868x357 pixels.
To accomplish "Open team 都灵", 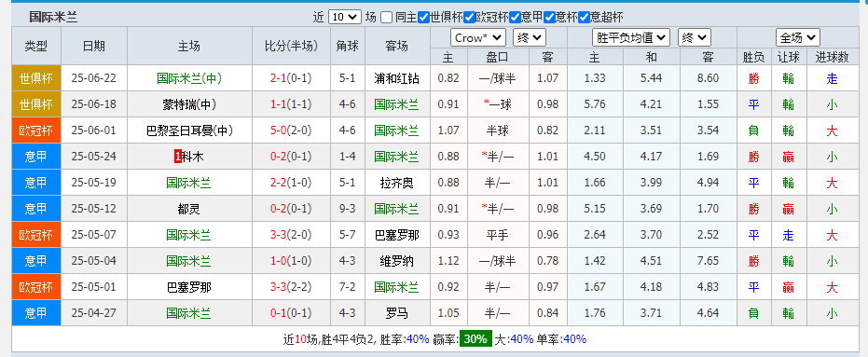I will 188,209.
